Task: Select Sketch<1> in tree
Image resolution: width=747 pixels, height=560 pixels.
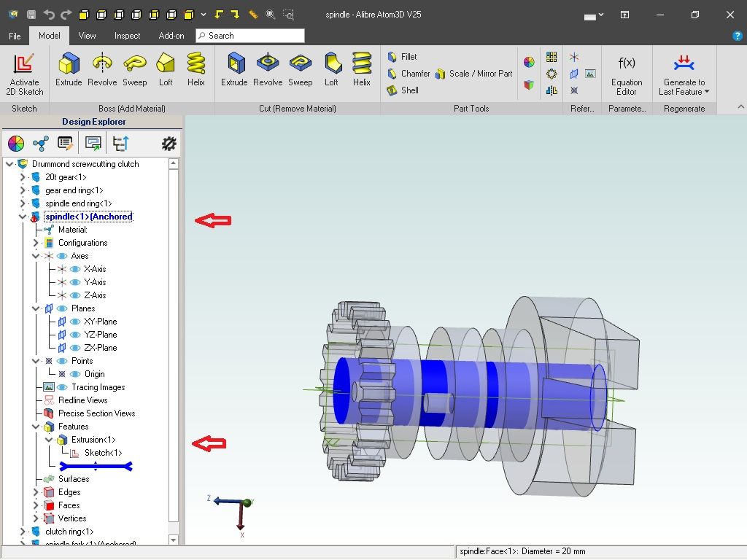Action: [x=103, y=453]
